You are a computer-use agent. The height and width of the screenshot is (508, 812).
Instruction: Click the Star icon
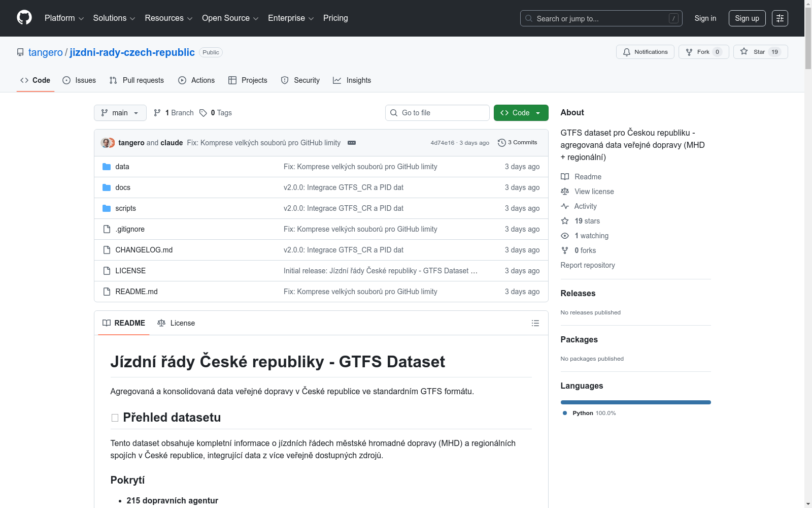click(744, 51)
